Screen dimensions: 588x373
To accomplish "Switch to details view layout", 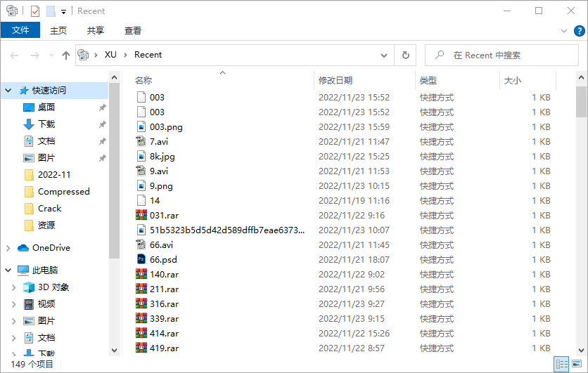I will coord(561,364).
